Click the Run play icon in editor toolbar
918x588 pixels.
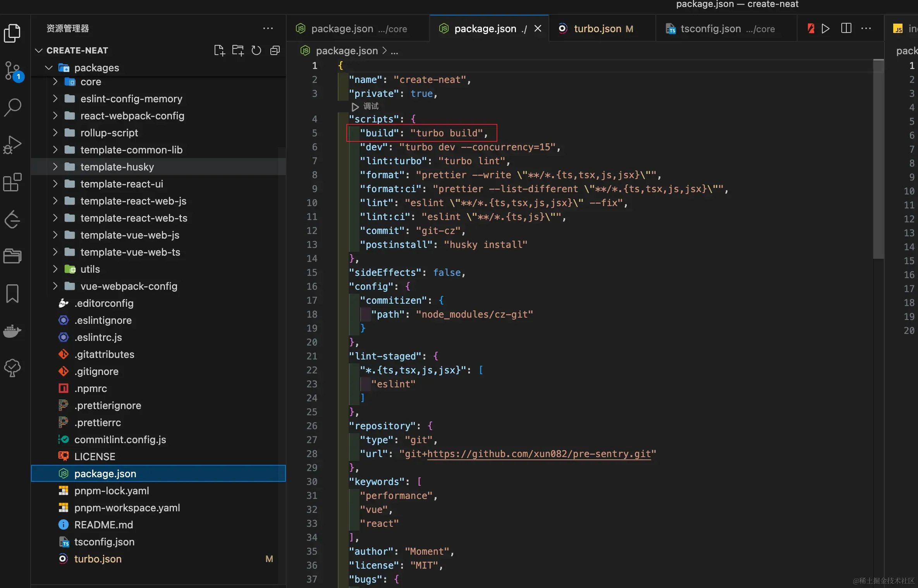click(x=825, y=28)
